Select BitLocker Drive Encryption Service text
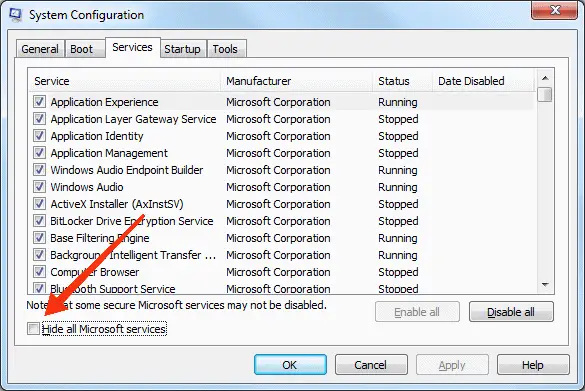Screen dimensions: 585x391 click(x=132, y=221)
